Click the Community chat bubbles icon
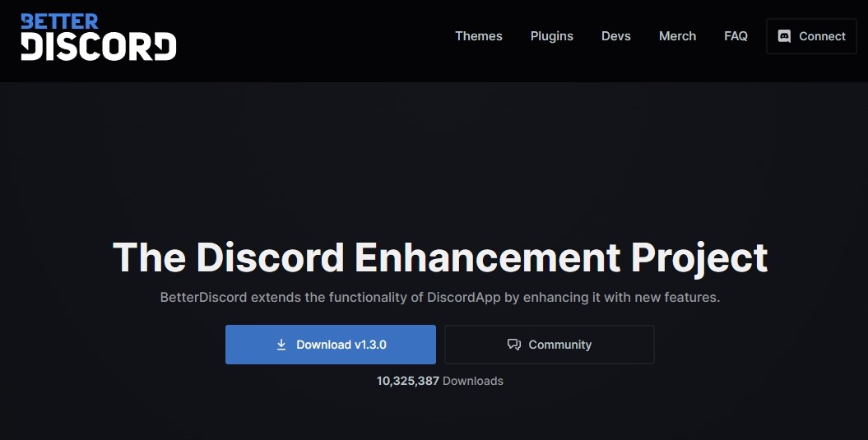Screen dimensions: 868x440 tap(513, 345)
